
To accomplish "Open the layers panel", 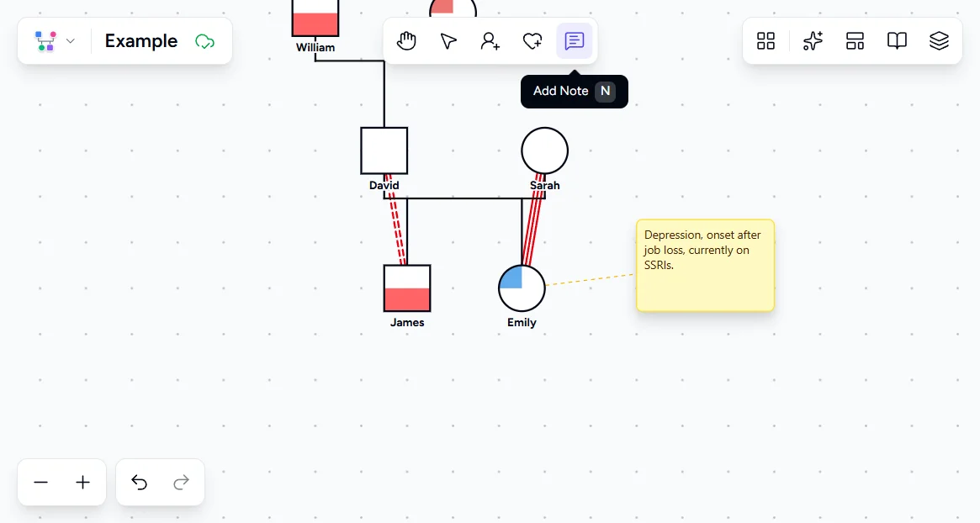I will tap(939, 41).
